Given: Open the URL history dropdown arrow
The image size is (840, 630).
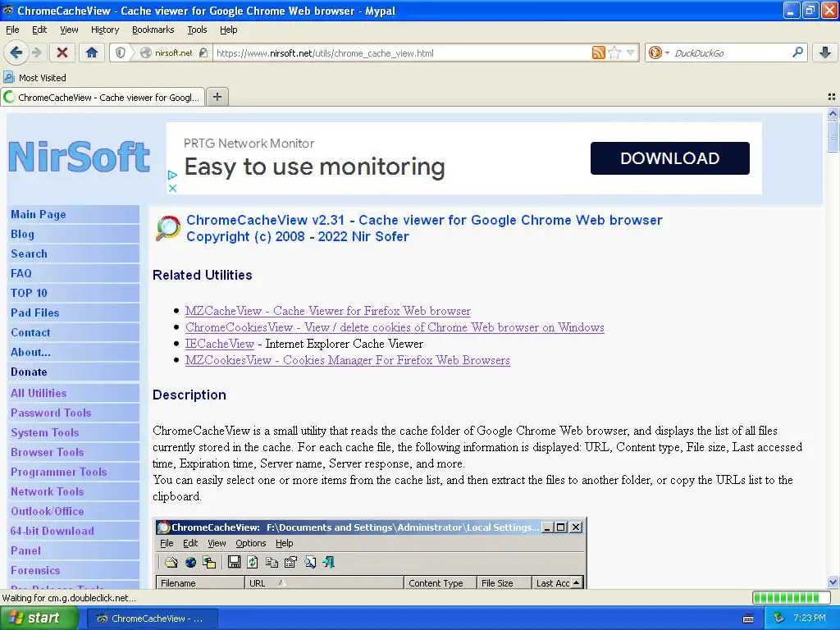Looking at the screenshot, I should click(630, 52).
